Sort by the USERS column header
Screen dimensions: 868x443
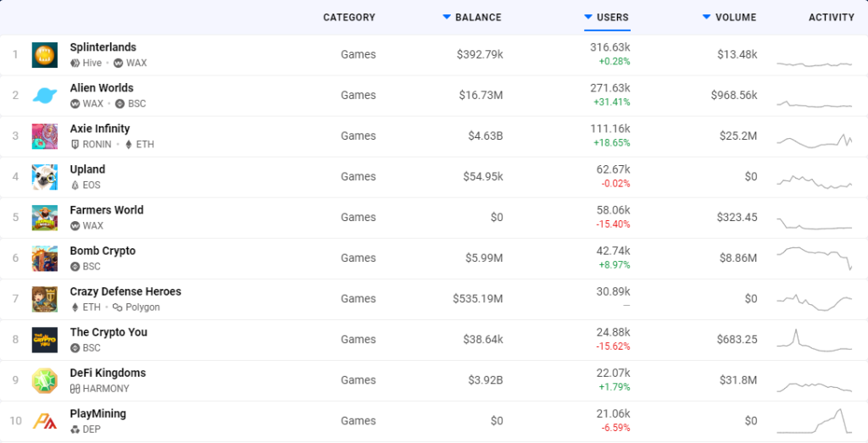pos(612,17)
